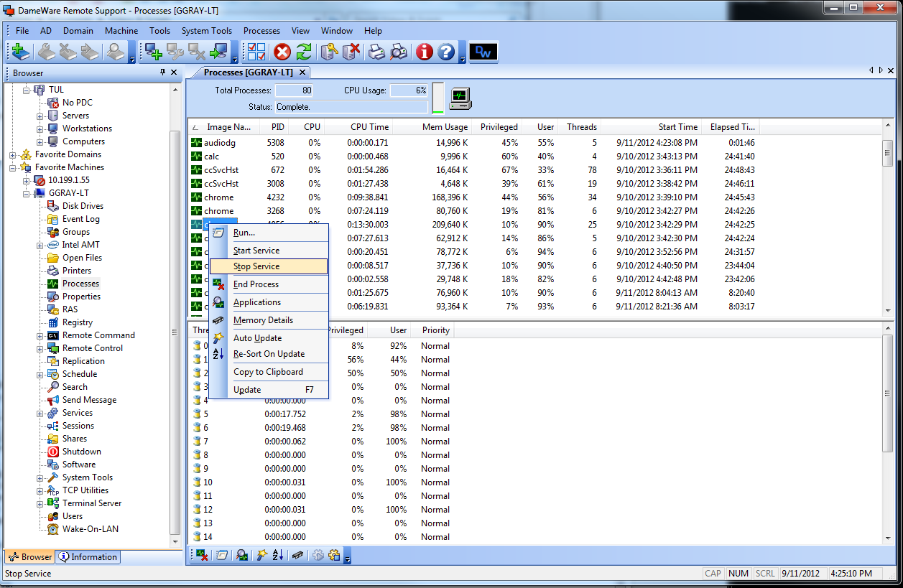Collapse the GGRAY-LT machine node
Image resolution: width=903 pixels, height=588 pixels.
coord(27,193)
